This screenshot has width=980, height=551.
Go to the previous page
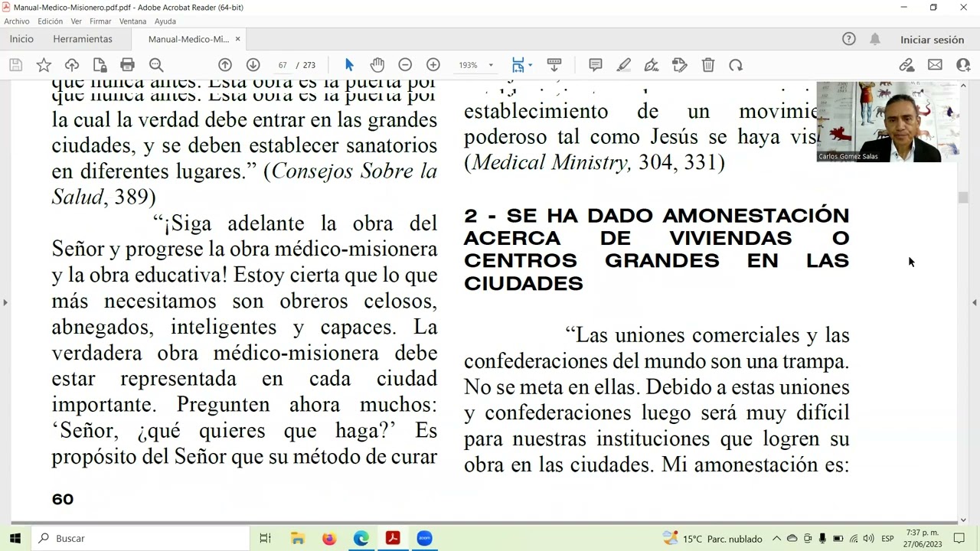point(225,65)
